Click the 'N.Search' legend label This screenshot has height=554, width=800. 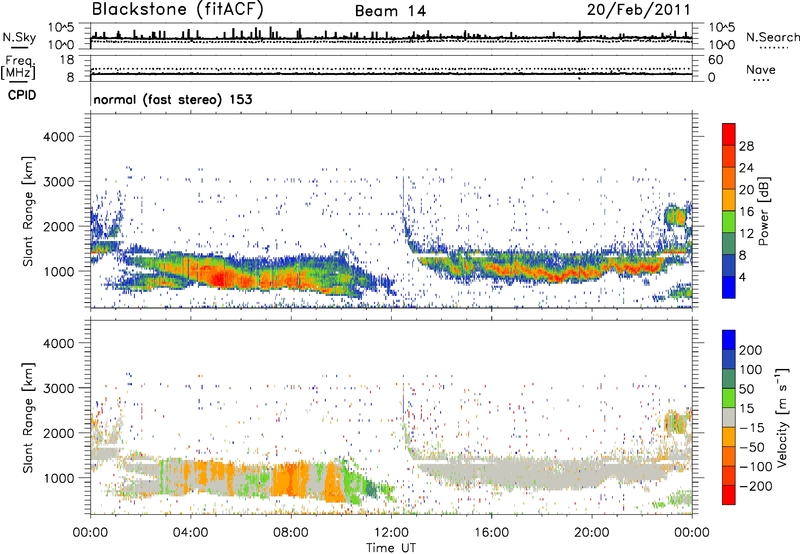pos(772,37)
